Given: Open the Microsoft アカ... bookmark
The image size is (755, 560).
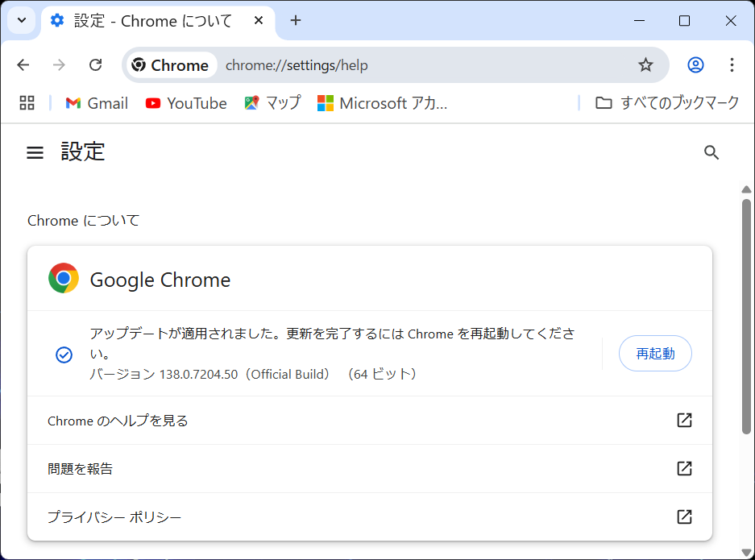Looking at the screenshot, I should point(382,103).
